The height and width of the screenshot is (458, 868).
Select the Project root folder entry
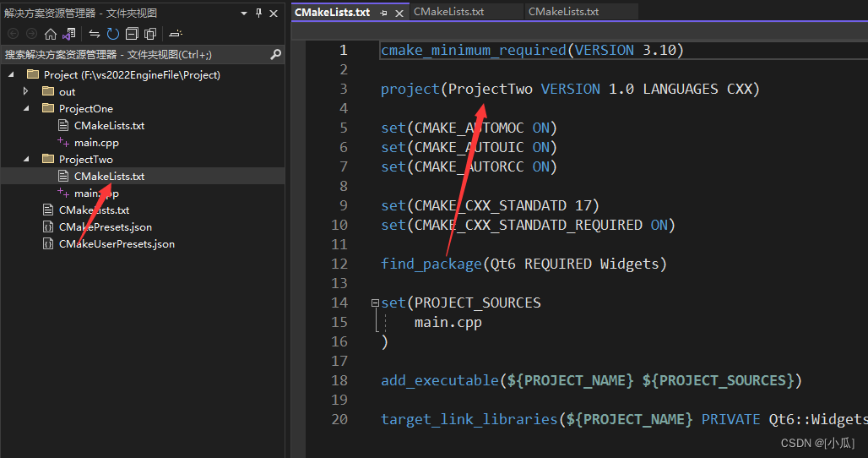[x=132, y=74]
